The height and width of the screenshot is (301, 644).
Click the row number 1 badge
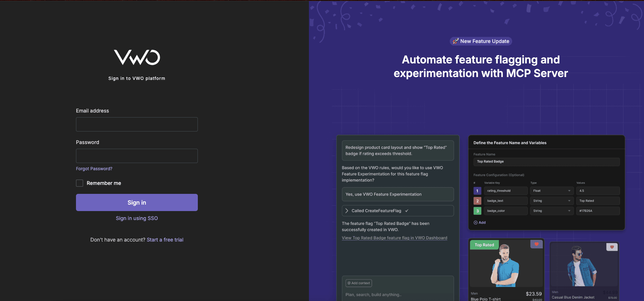tap(477, 191)
